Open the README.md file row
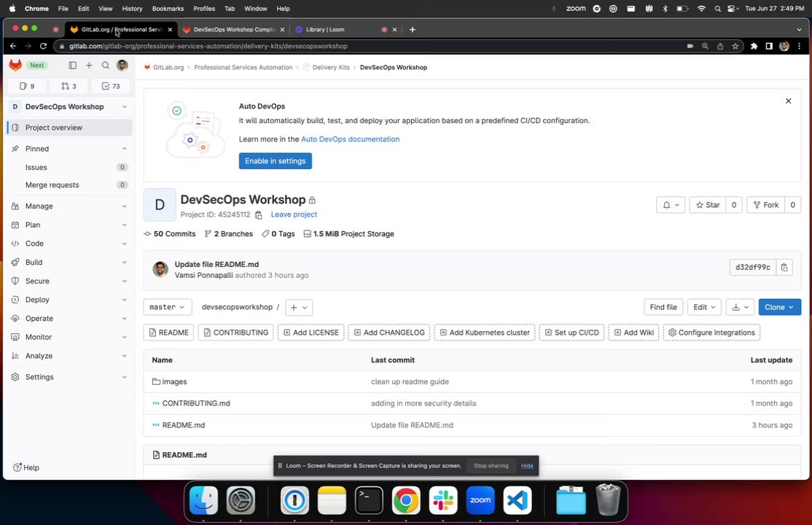The width and height of the screenshot is (812, 525). pos(472,425)
